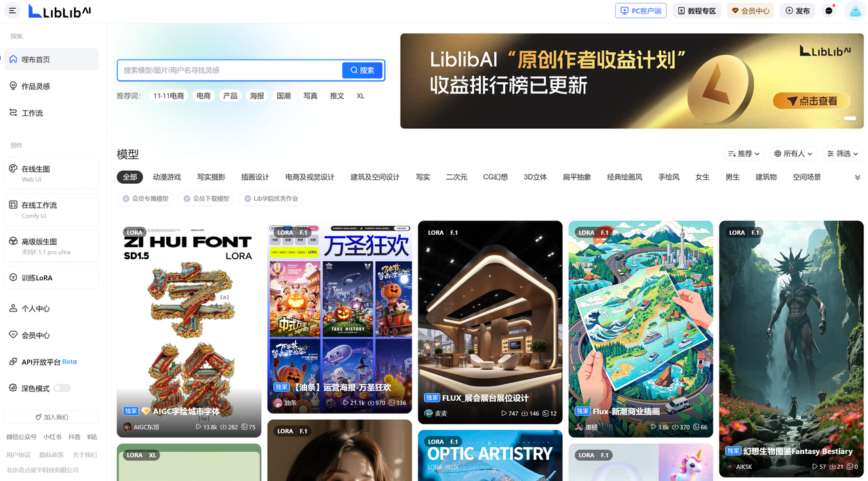The width and height of the screenshot is (868, 481).
Task: Select the CG幻想 category tab
Action: (x=495, y=177)
